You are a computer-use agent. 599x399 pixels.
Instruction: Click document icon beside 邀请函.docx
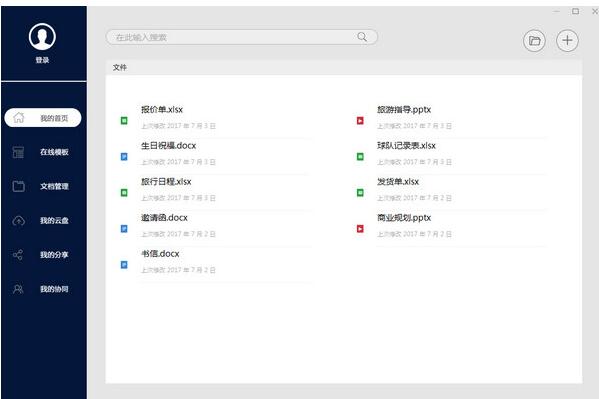(124, 229)
